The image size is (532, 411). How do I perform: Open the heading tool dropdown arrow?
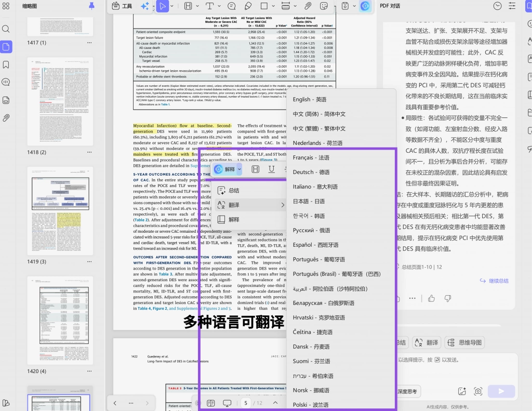tap(197, 6)
